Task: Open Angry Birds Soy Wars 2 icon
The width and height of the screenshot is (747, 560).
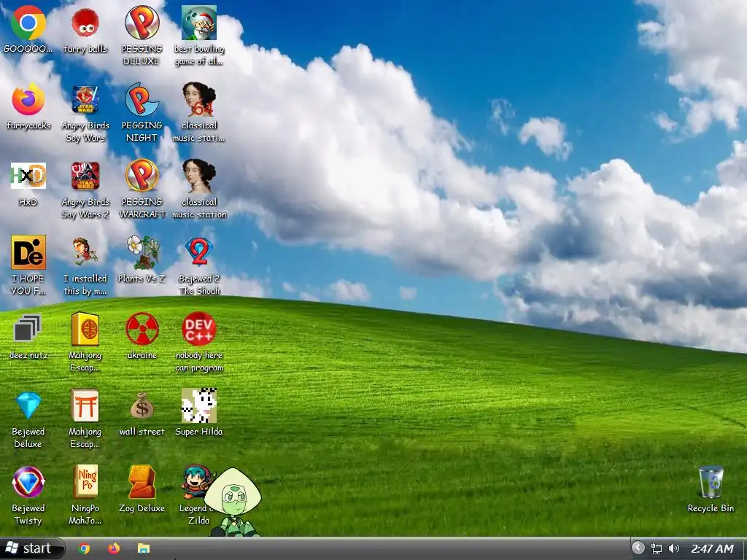Action: [85, 176]
